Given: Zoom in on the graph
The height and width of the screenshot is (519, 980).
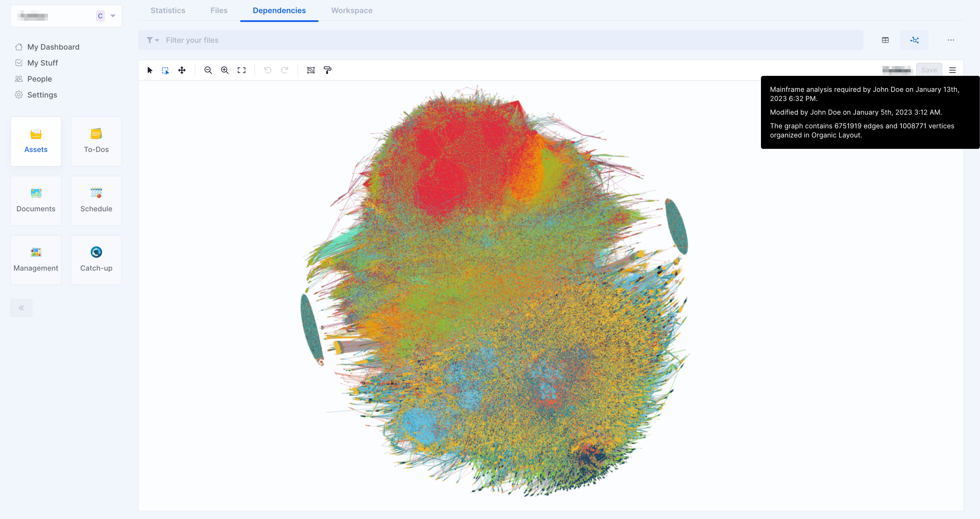Looking at the screenshot, I should coord(224,70).
